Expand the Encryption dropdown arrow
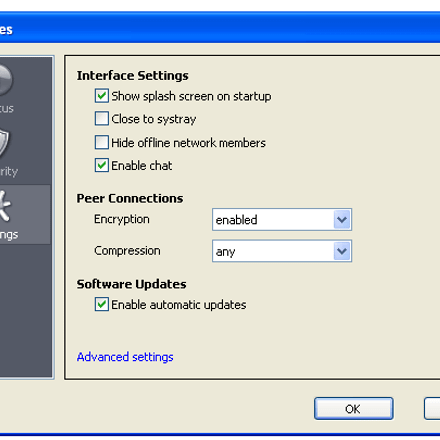Viewport: 440px width, 440px height. click(x=342, y=220)
